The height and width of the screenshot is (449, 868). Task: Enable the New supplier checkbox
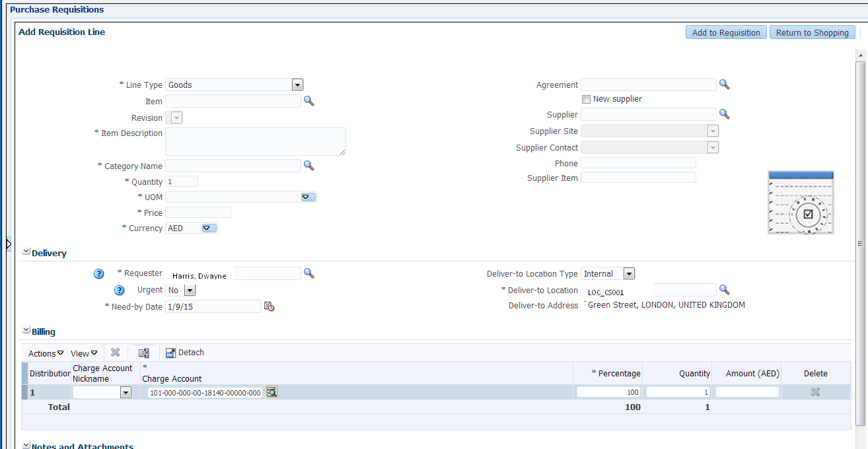(586, 98)
